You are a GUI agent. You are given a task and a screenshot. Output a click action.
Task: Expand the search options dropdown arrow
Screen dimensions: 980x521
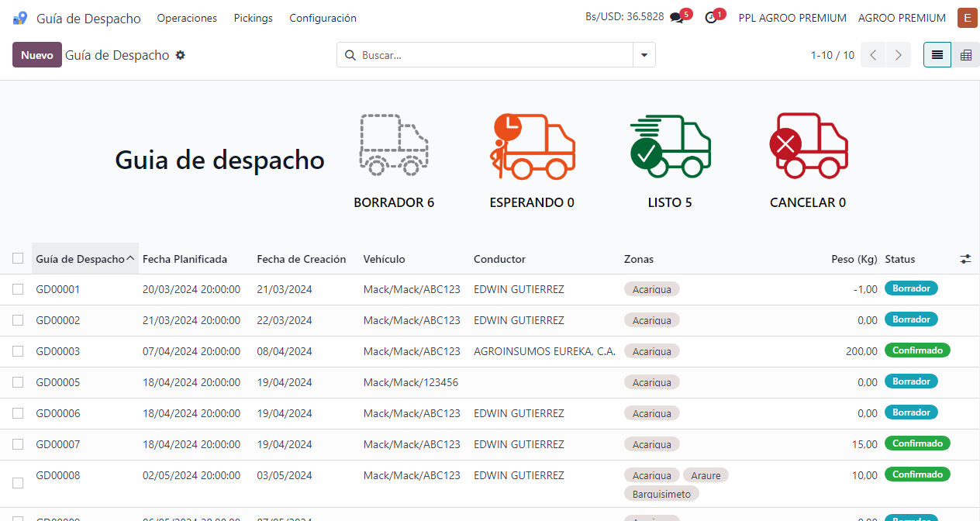pos(644,55)
